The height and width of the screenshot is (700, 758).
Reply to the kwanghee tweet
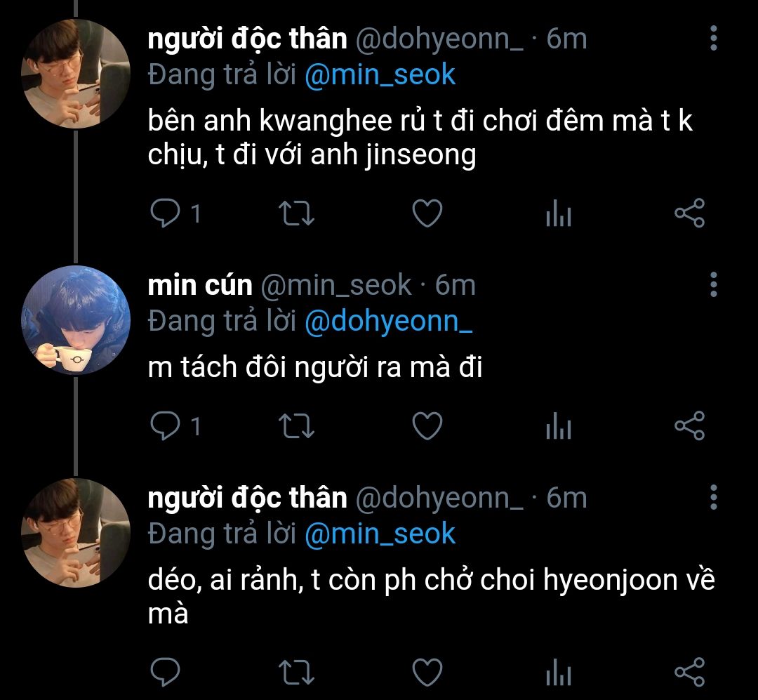click(x=166, y=213)
